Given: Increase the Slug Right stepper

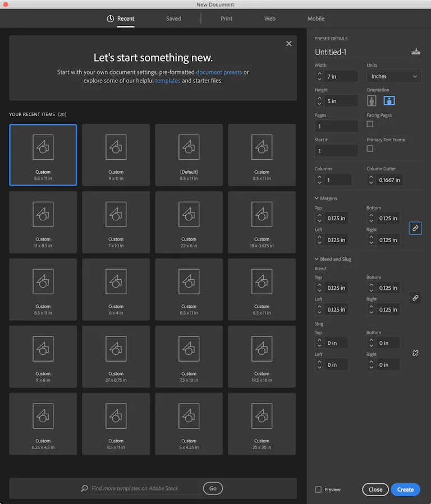Looking at the screenshot, I should point(371,362).
